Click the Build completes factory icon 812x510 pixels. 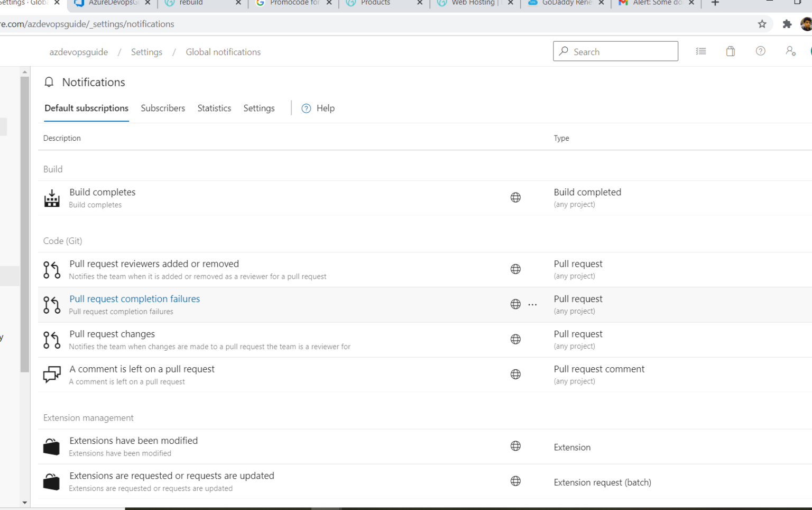pos(52,198)
